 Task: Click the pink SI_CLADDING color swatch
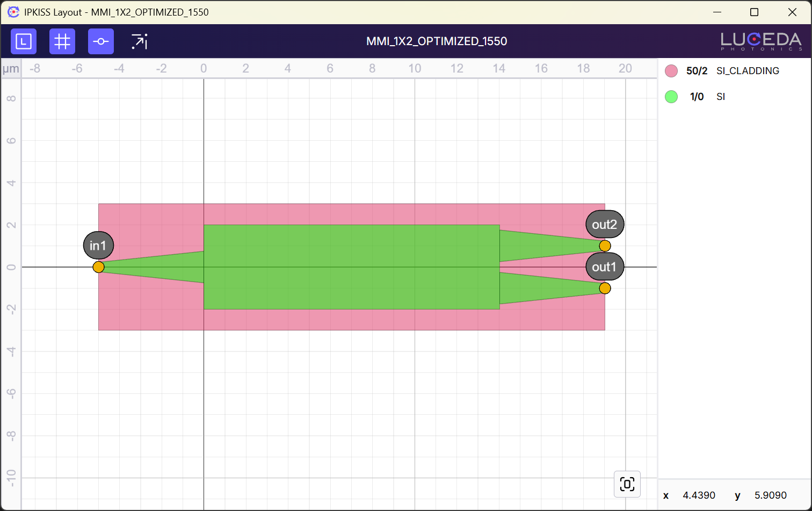[x=671, y=71]
